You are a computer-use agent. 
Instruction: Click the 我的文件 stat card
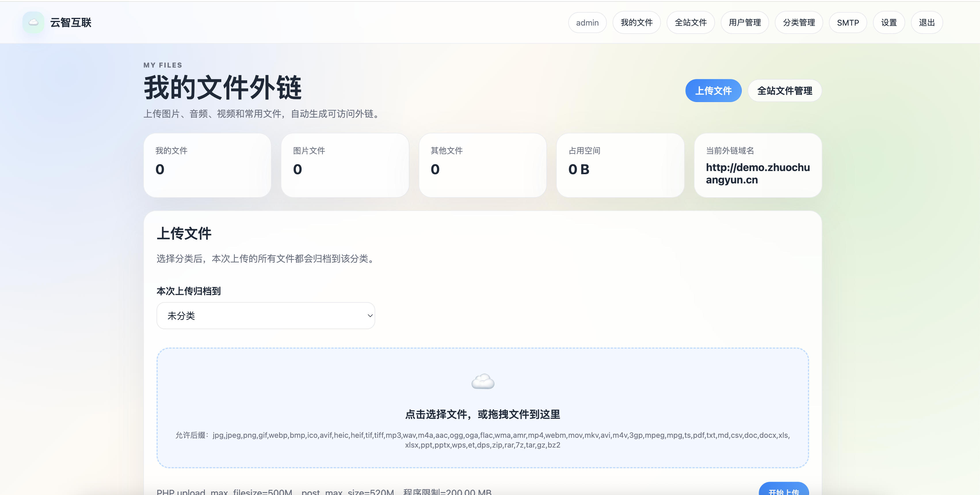pyautogui.click(x=207, y=165)
